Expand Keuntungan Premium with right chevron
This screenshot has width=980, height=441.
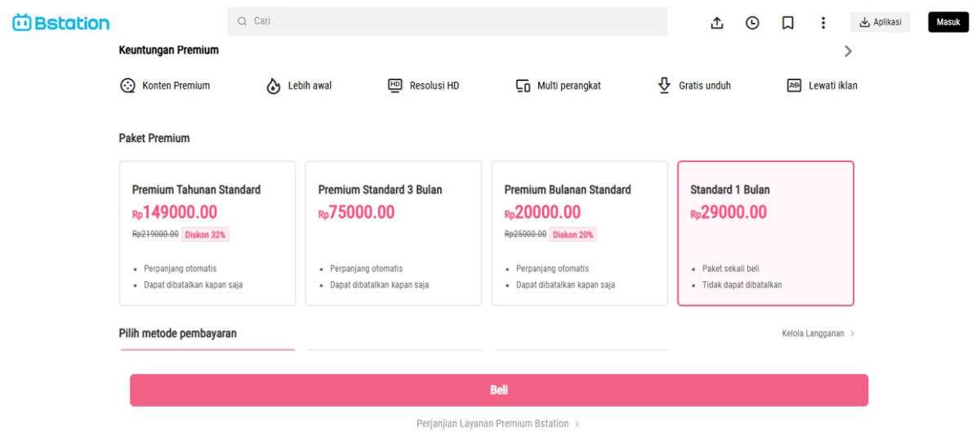tap(848, 51)
